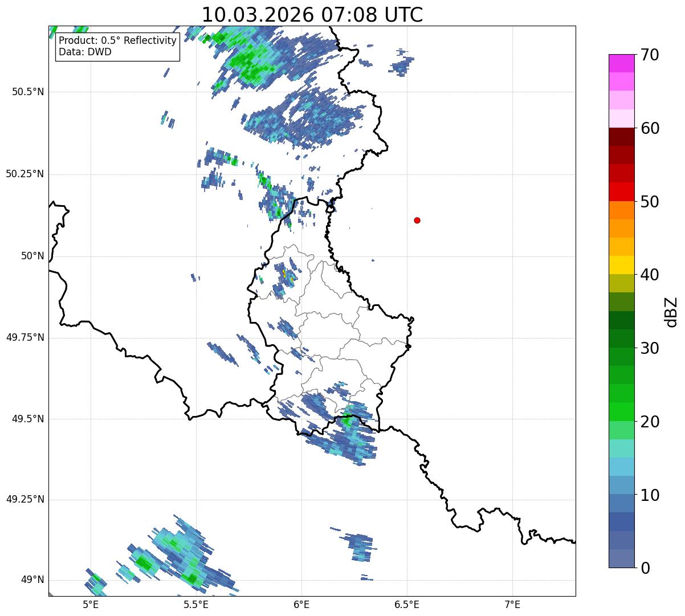Click the 5.5°E longitude label
This screenshot has width=685, height=616.
pos(196,605)
